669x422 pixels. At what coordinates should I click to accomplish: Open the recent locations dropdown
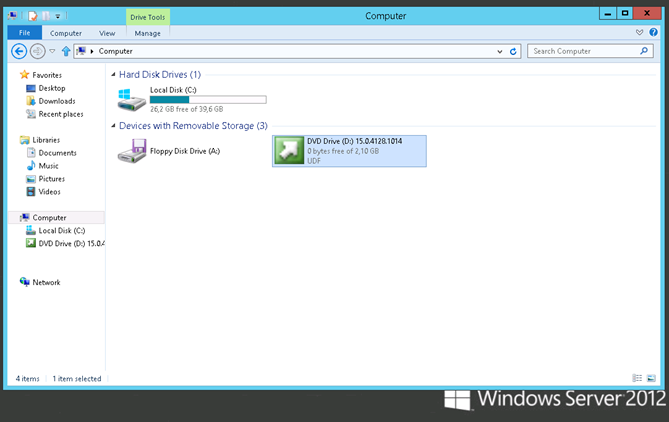coord(52,51)
